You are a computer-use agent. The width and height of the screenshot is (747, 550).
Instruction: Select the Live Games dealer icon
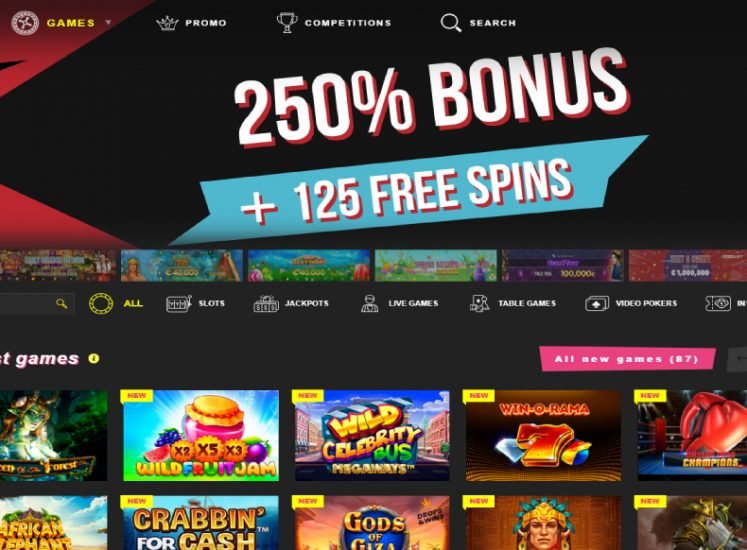369,303
